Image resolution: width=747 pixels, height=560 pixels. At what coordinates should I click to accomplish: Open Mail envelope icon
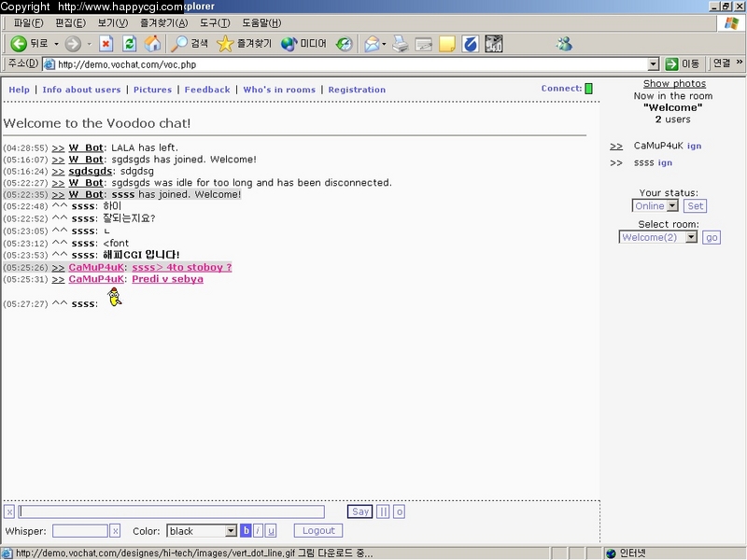372,44
